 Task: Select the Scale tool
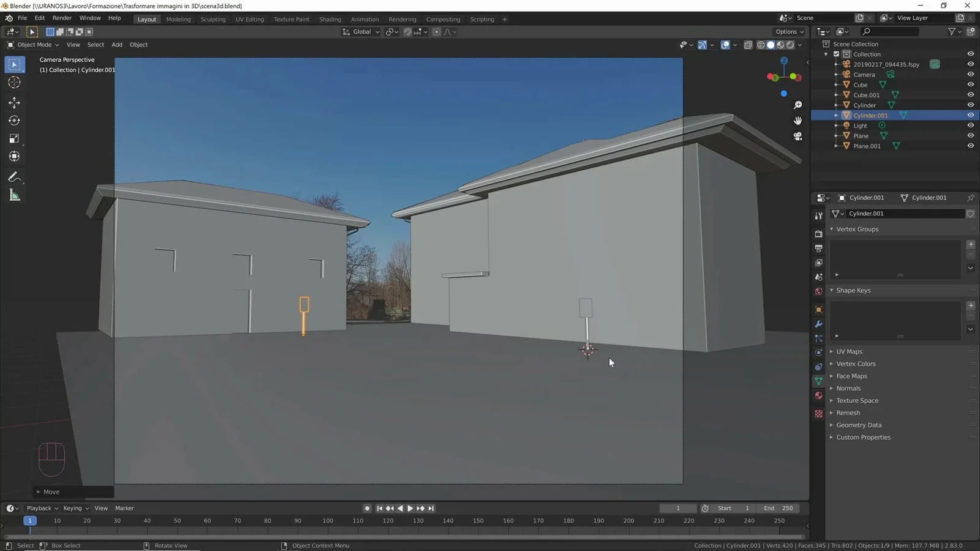14,138
